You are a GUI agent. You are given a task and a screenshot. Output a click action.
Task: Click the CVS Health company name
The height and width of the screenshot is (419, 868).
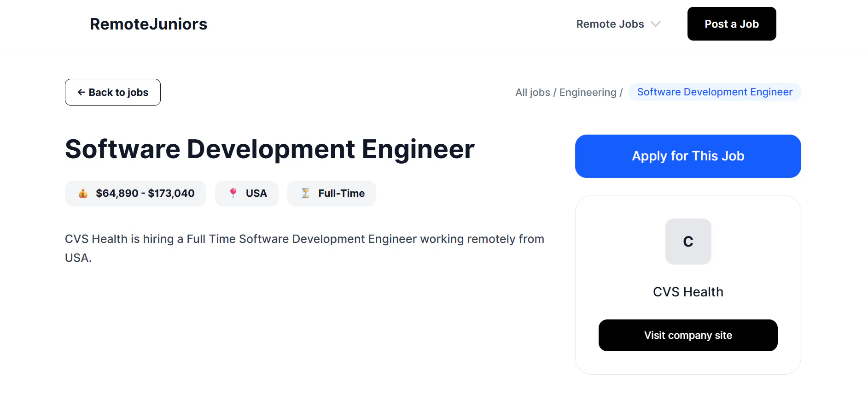688,292
